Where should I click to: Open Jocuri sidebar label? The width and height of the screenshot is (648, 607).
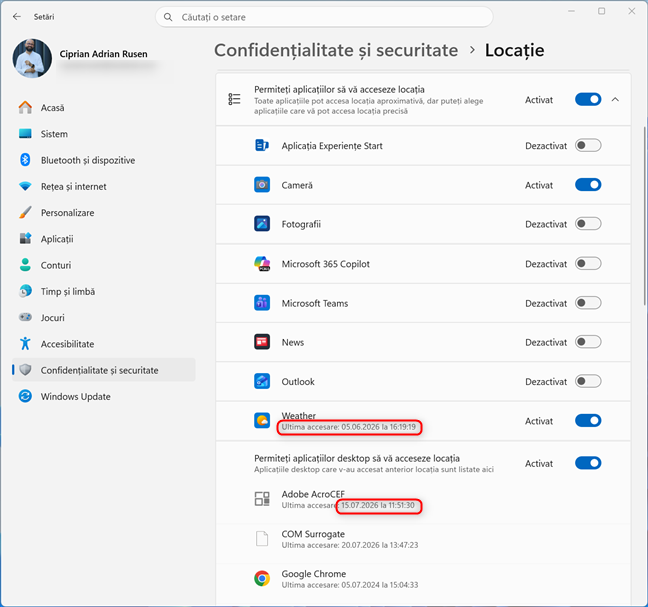point(52,318)
